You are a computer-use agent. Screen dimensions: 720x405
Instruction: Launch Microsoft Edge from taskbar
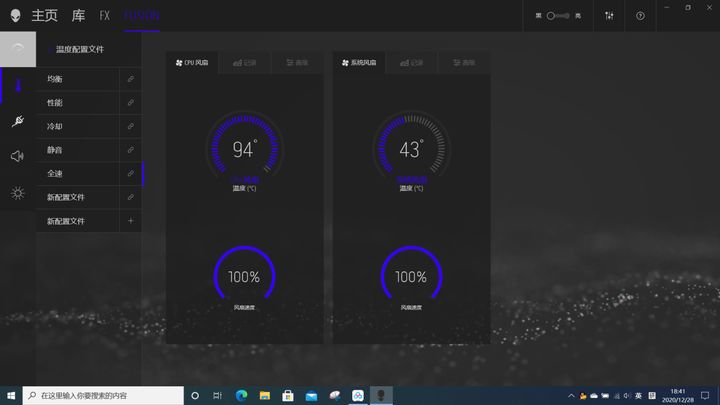coord(242,395)
